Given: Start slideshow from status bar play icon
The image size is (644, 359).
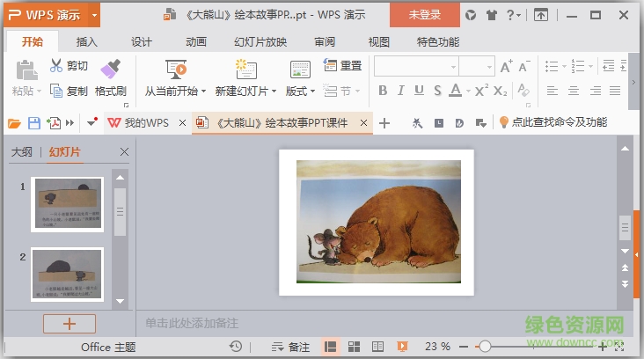Looking at the screenshot, I should tap(403, 347).
